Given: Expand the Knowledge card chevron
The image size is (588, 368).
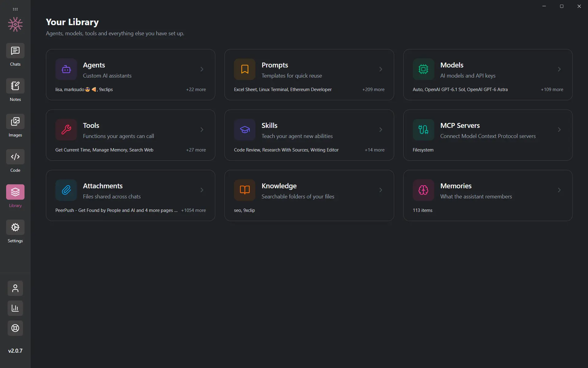Looking at the screenshot, I should click(381, 190).
